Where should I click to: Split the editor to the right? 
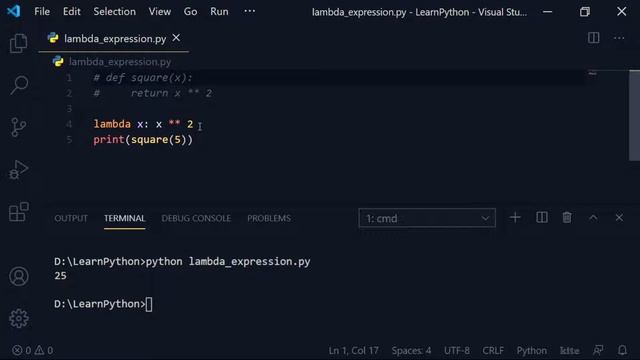click(x=593, y=38)
